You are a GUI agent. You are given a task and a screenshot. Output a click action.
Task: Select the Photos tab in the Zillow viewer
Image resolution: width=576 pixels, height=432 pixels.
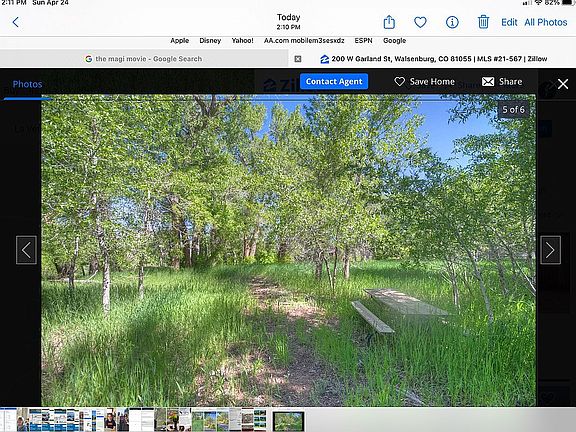(x=27, y=84)
